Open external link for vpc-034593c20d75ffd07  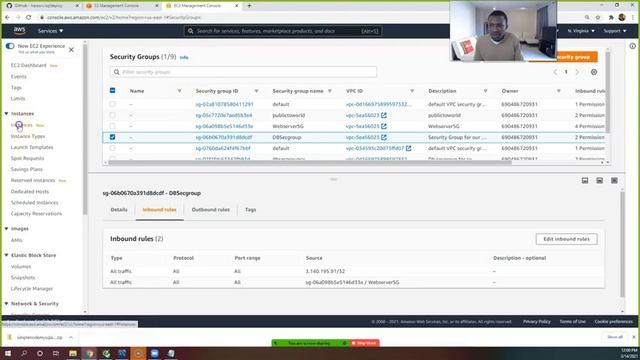[x=409, y=148]
